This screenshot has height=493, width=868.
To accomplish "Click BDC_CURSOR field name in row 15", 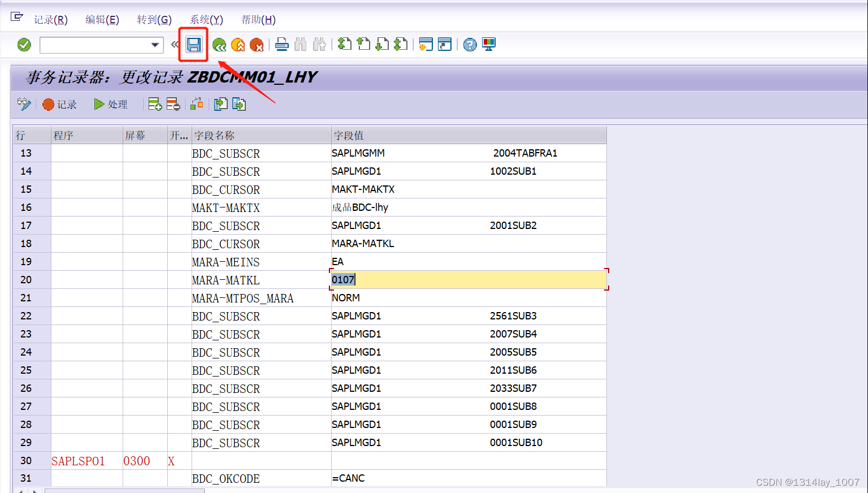I will tap(226, 190).
